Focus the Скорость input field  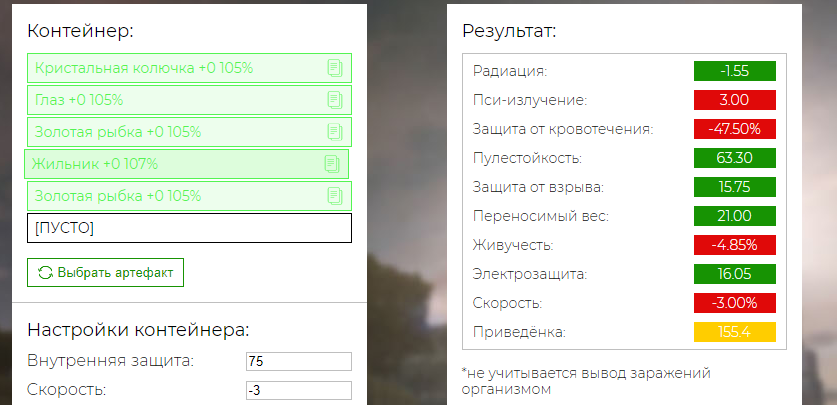pyautogui.click(x=299, y=390)
